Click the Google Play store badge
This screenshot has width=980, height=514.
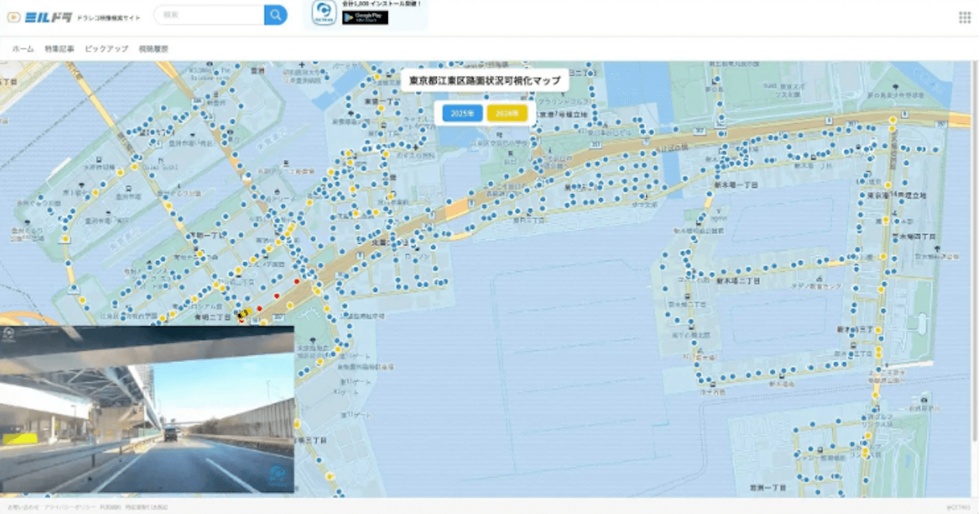click(365, 17)
